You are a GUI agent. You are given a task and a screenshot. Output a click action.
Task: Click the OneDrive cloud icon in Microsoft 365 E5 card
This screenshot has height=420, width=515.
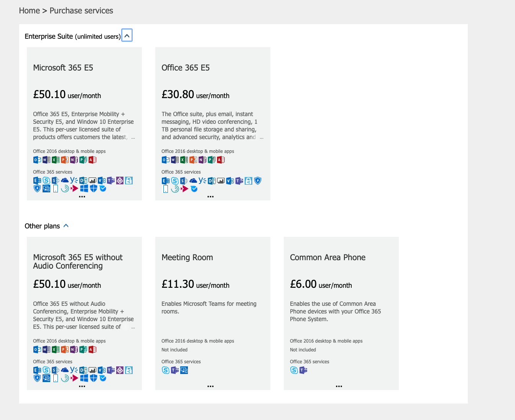coord(65,180)
